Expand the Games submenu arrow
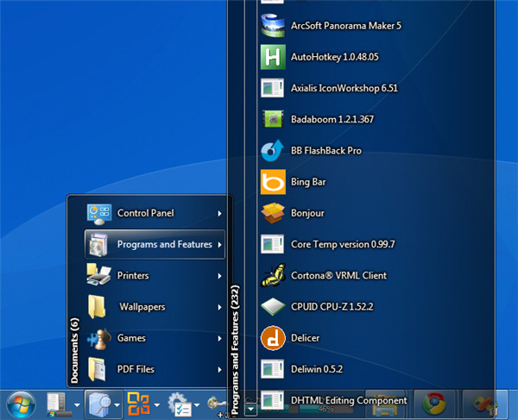 click(x=219, y=338)
